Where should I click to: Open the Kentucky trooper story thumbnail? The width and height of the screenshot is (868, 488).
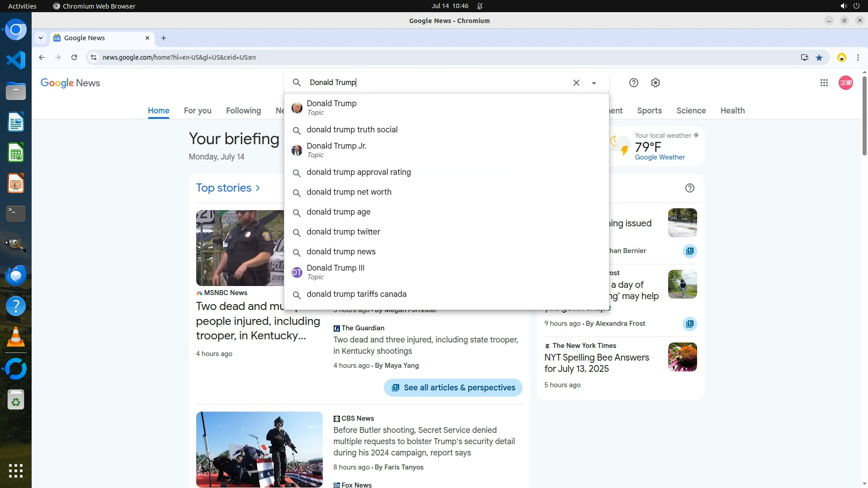pos(240,248)
